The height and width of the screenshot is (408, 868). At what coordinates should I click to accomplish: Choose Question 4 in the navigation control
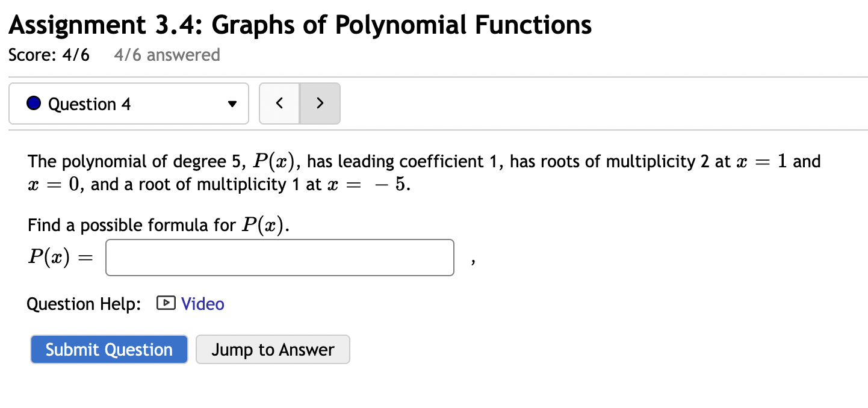pos(128,103)
